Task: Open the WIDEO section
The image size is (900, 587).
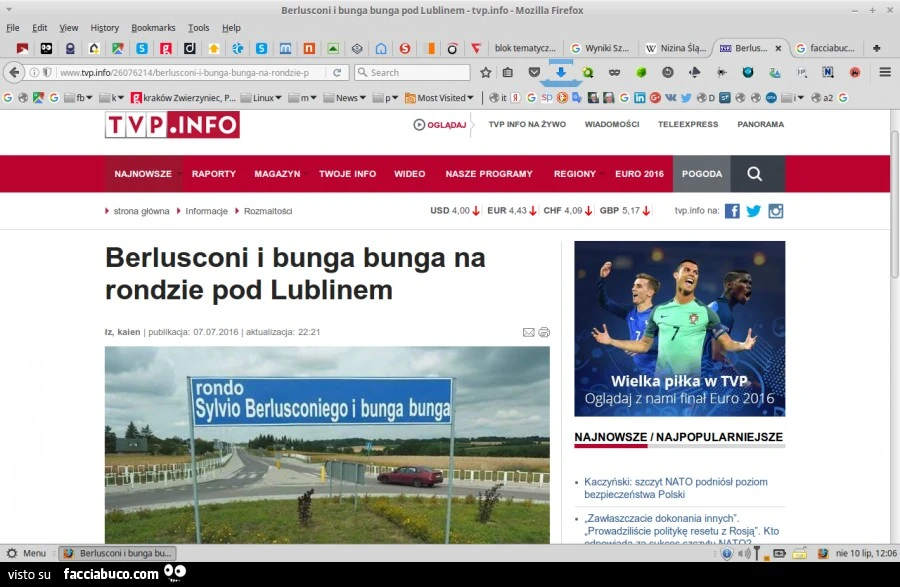Action: (x=410, y=174)
